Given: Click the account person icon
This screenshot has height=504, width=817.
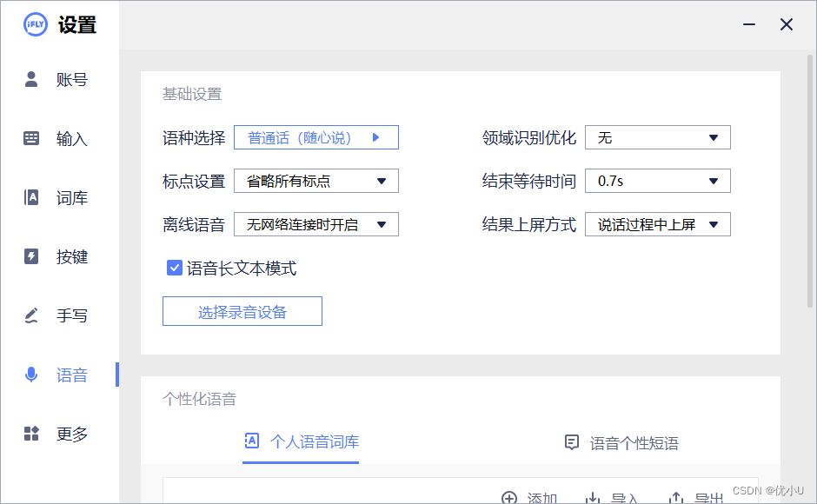Looking at the screenshot, I should tap(31, 79).
